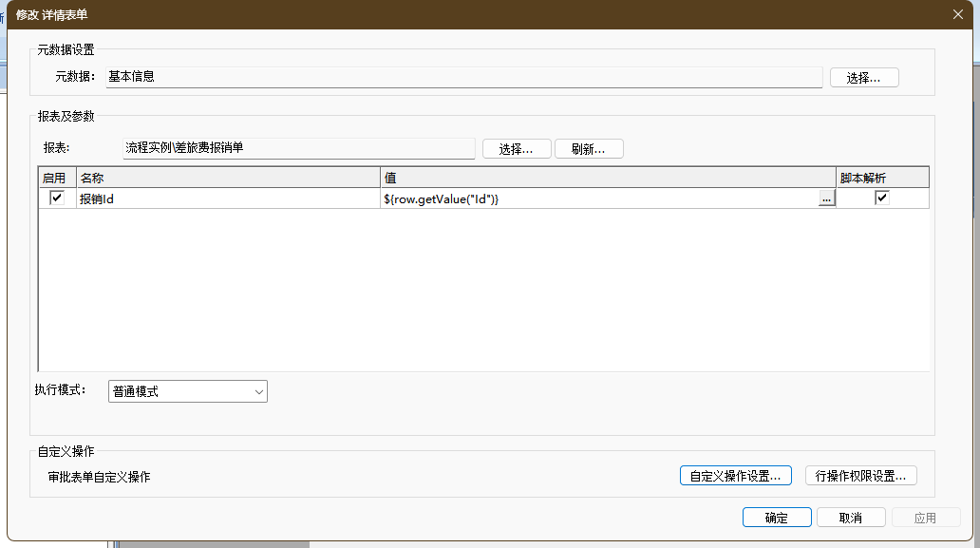Click the 名称 column header

(228, 178)
